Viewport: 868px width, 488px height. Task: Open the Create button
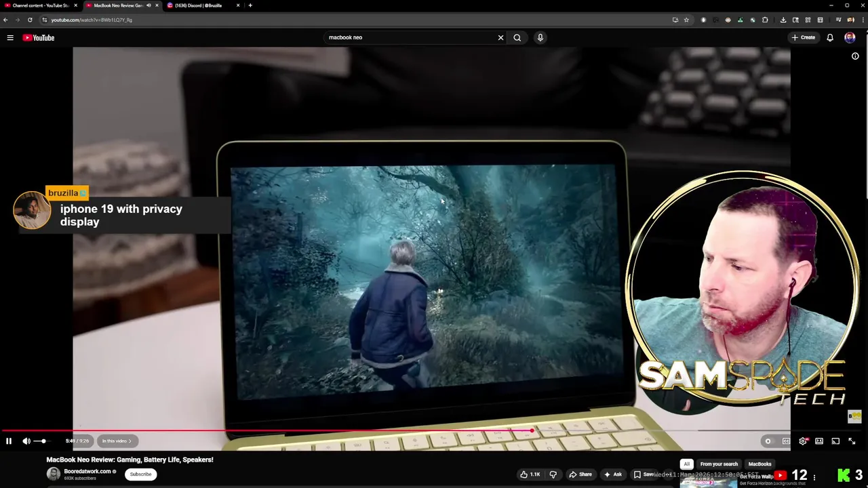(804, 37)
